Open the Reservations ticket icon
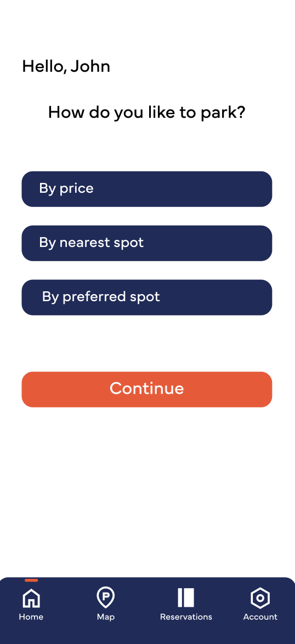 pyautogui.click(x=186, y=597)
